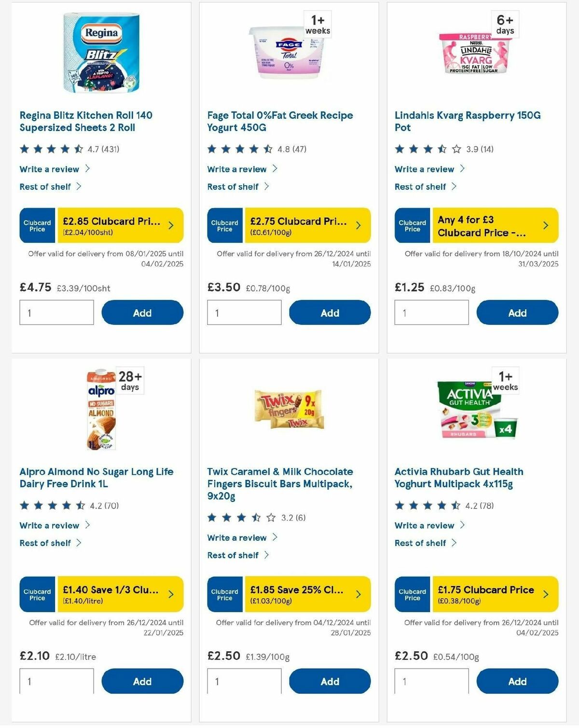Image resolution: width=579 pixels, height=728 pixels.
Task: Click Clubcard Price logo on Regina Blitz offer
Action: click(x=37, y=225)
